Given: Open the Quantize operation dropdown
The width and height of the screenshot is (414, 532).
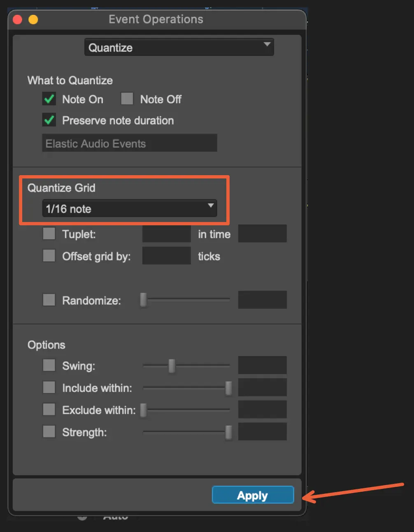Looking at the screenshot, I should 179,48.
